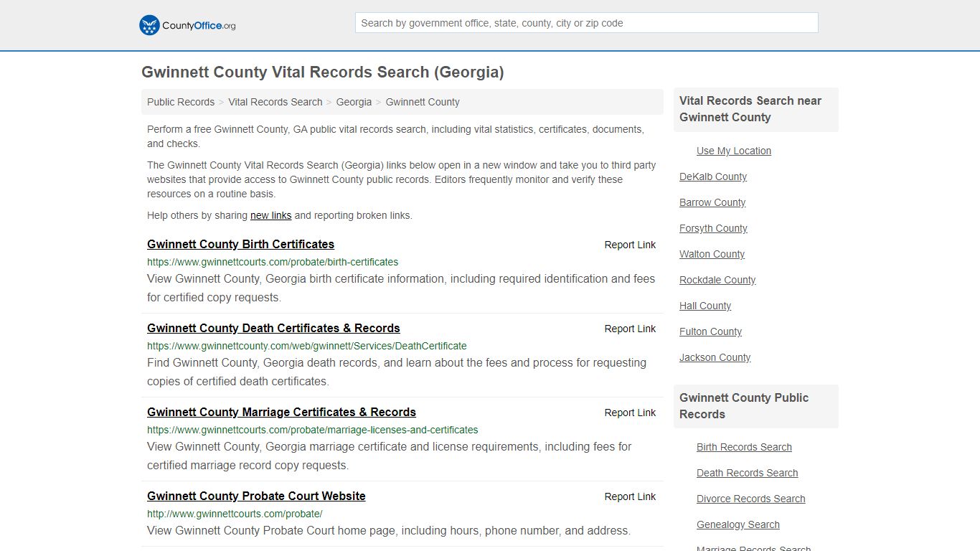Open Gwinnett County Birth Certificates title

click(240, 244)
